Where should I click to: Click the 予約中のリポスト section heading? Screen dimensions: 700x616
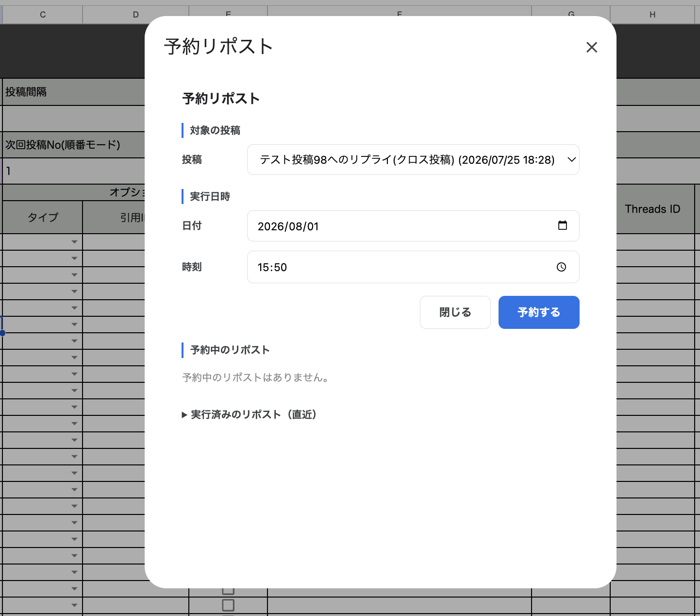click(x=230, y=350)
